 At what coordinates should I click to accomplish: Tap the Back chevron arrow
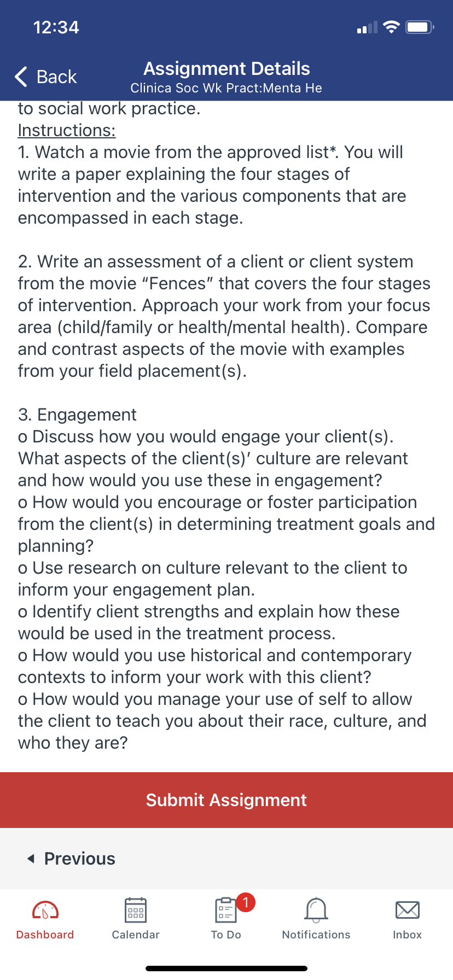21,77
